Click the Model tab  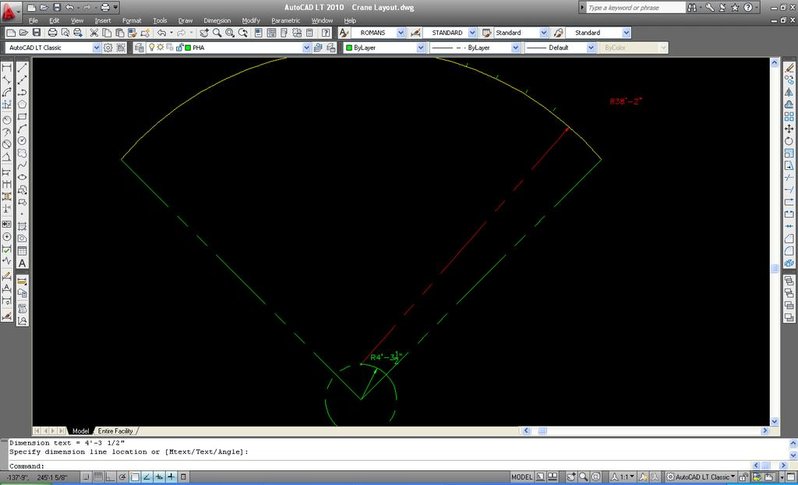point(80,431)
